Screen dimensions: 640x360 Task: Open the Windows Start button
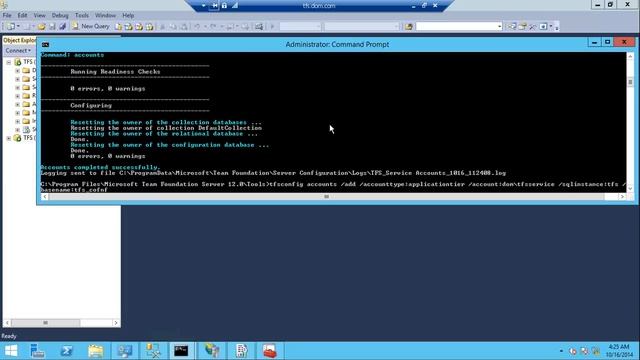[x=11, y=351]
